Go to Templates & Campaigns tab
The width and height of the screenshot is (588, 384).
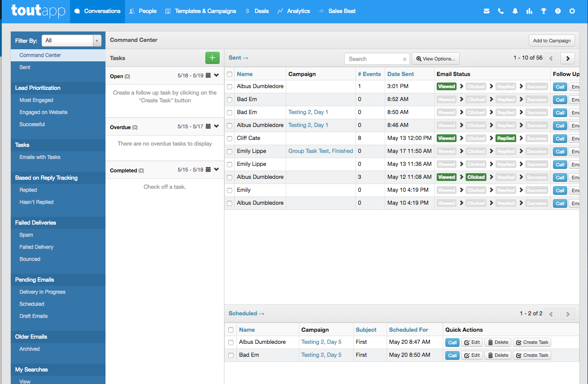click(201, 11)
